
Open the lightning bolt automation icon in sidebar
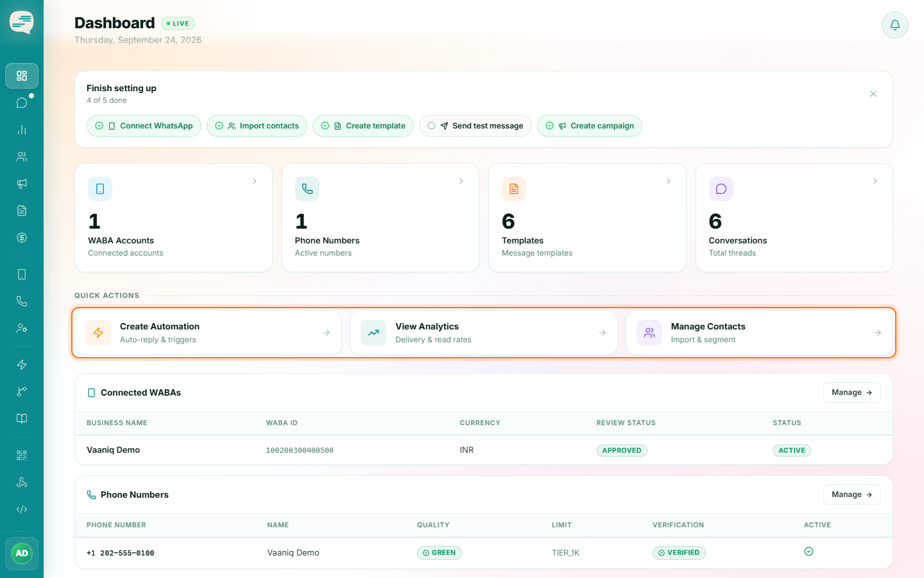click(22, 365)
